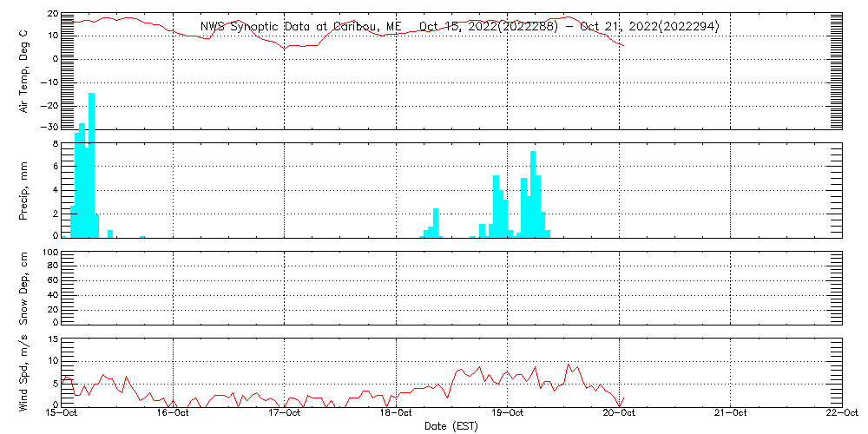The image size is (868, 434).
Task: Click the '15' tick on wind speed axis
Action: tap(52, 339)
